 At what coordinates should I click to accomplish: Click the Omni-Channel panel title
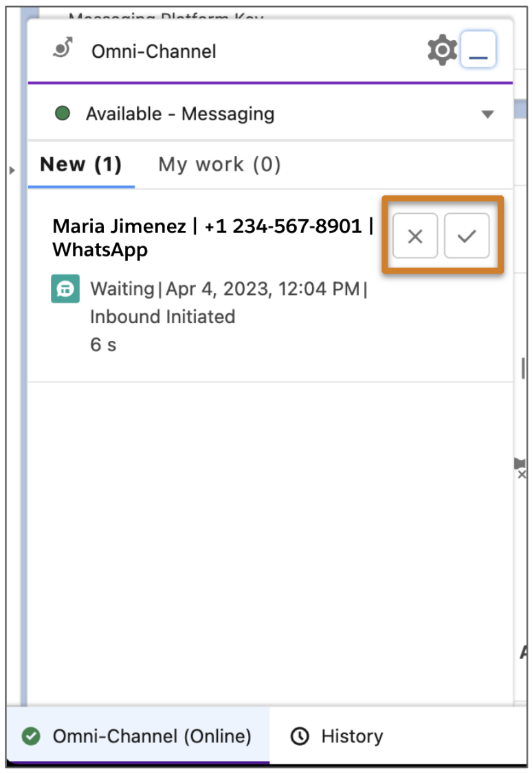153,52
